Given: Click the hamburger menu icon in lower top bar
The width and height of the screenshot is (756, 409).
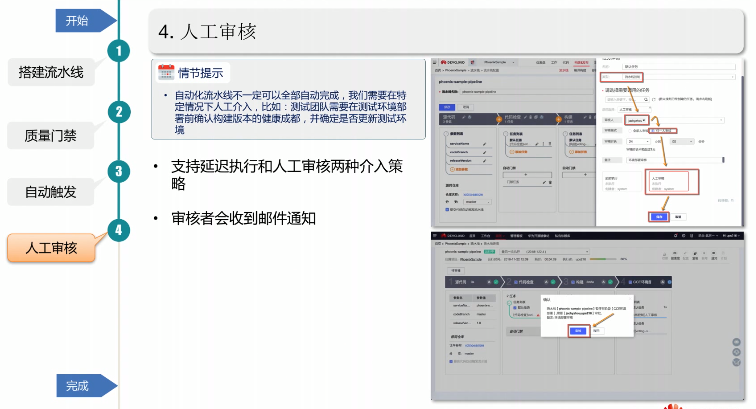Looking at the screenshot, I should [435, 236].
